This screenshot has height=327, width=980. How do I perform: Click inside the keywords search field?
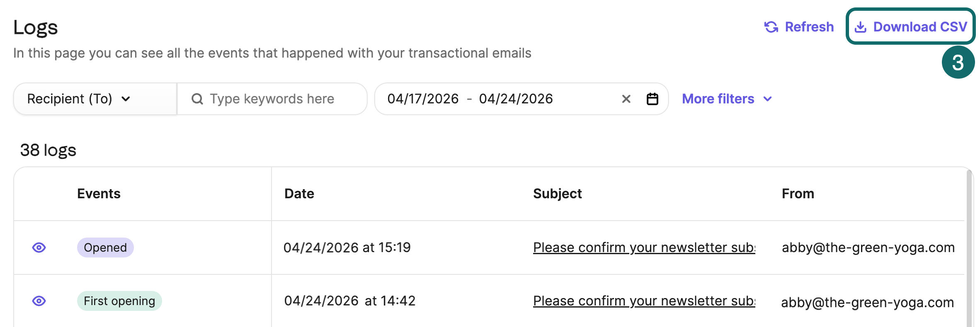[x=272, y=99]
